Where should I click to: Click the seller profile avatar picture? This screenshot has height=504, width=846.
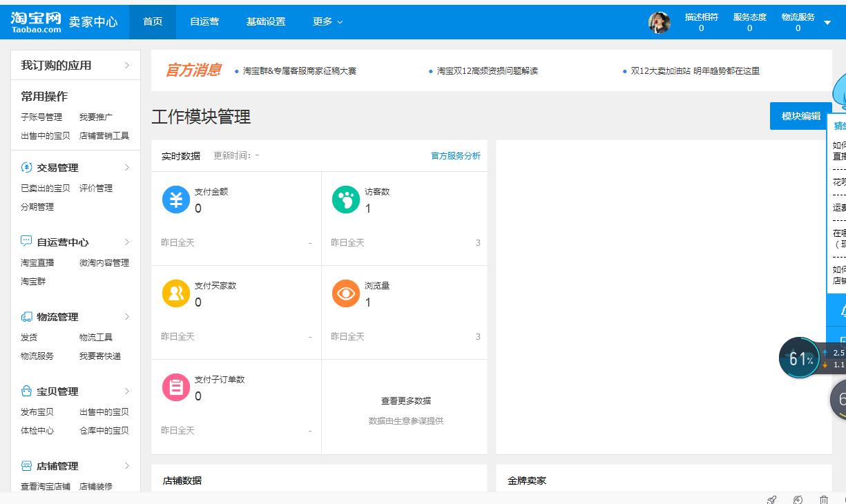pyautogui.click(x=660, y=22)
